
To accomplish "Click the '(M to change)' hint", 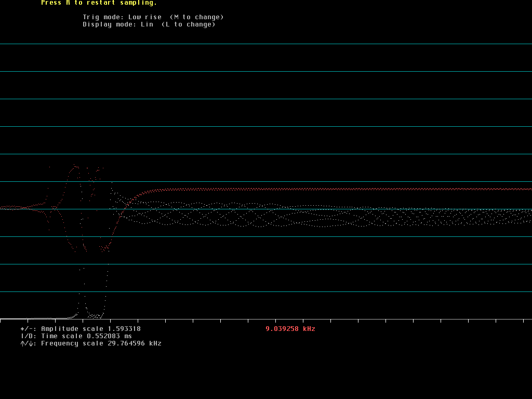I will (197, 17).
